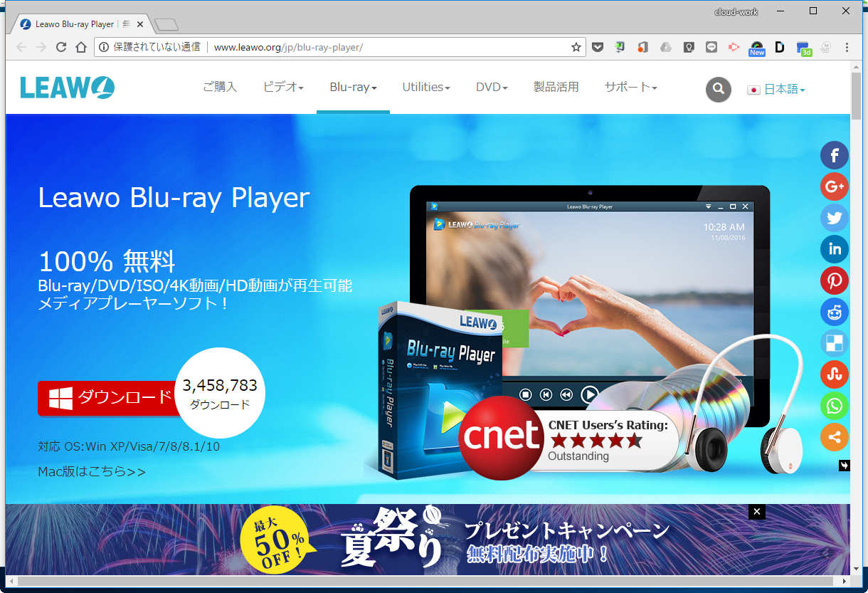
Task: Pin page with Pinterest icon
Action: 835,280
